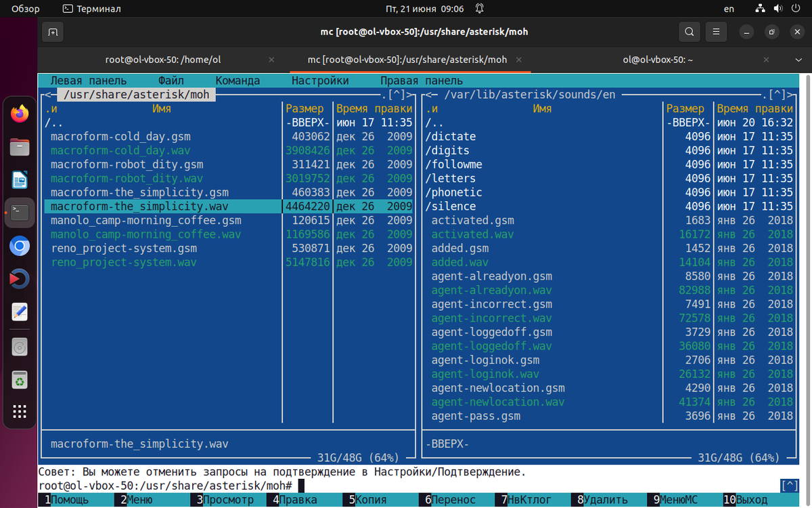Viewport: 812px width, 508px height.
Task: Click the mc command line input
Action: pyautogui.click(x=538, y=486)
